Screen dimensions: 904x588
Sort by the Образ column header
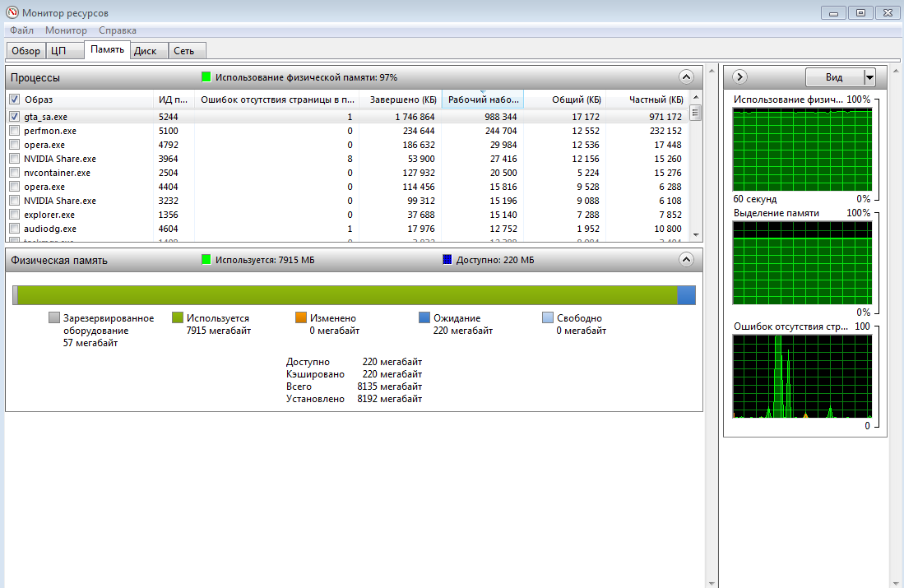pos(86,100)
